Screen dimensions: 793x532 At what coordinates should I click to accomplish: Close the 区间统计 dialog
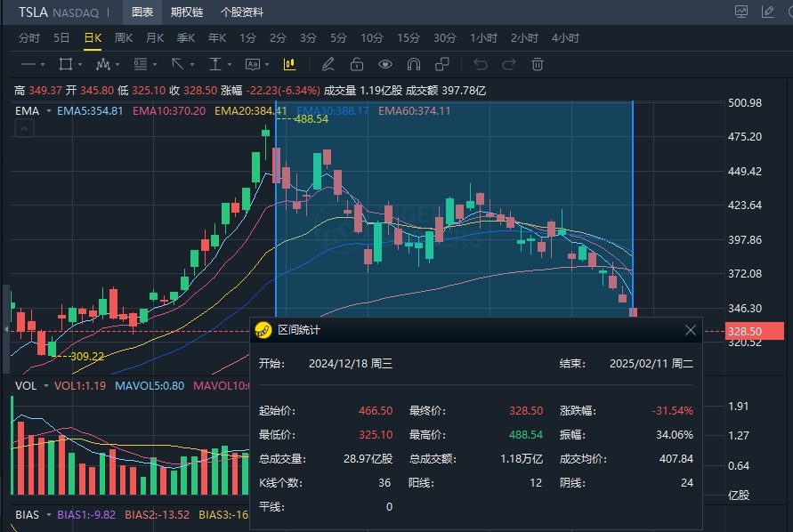pos(691,330)
